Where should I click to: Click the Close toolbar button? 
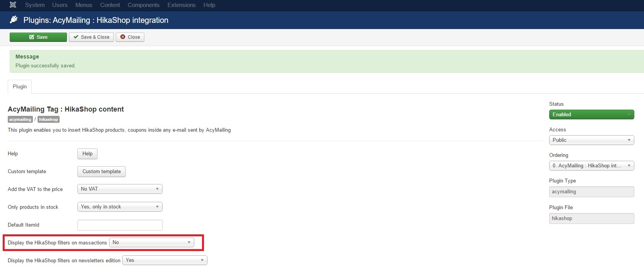click(130, 37)
